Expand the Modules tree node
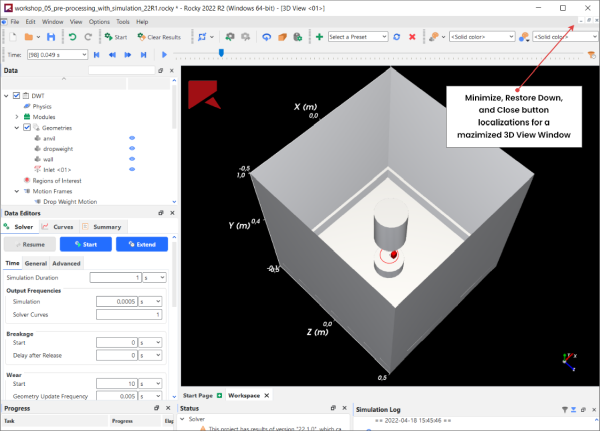 tap(16, 117)
